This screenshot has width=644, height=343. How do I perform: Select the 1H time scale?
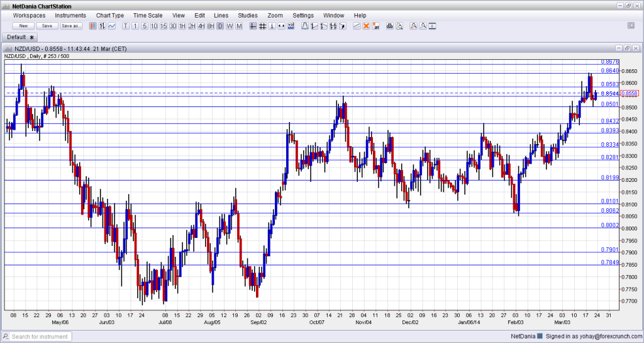pyautogui.click(x=182, y=26)
